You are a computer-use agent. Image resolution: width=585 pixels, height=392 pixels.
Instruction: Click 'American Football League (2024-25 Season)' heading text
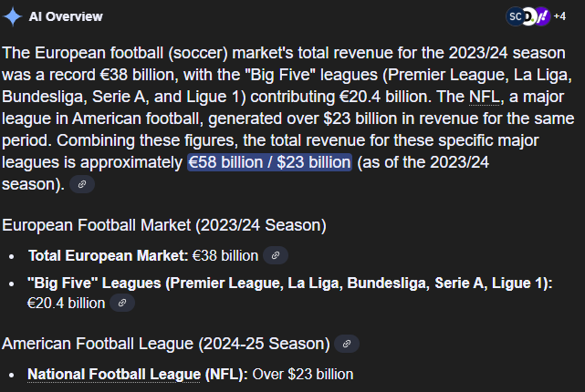pyautogui.click(x=164, y=344)
